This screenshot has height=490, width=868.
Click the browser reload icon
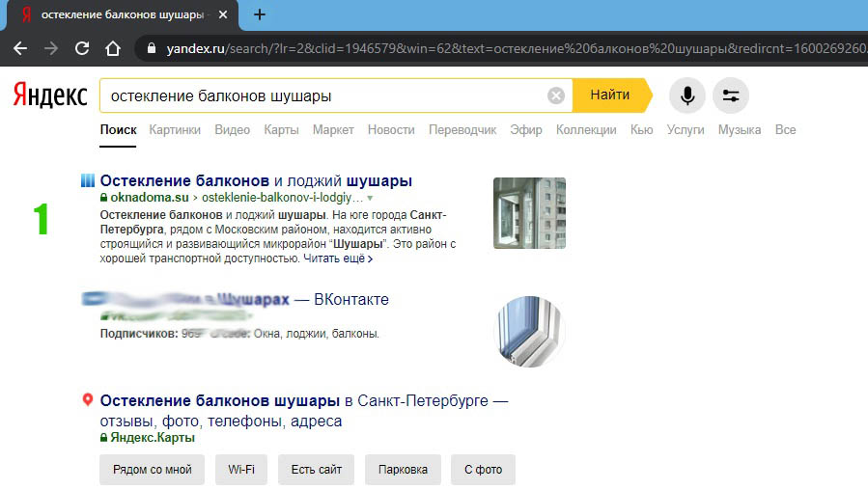(82, 48)
